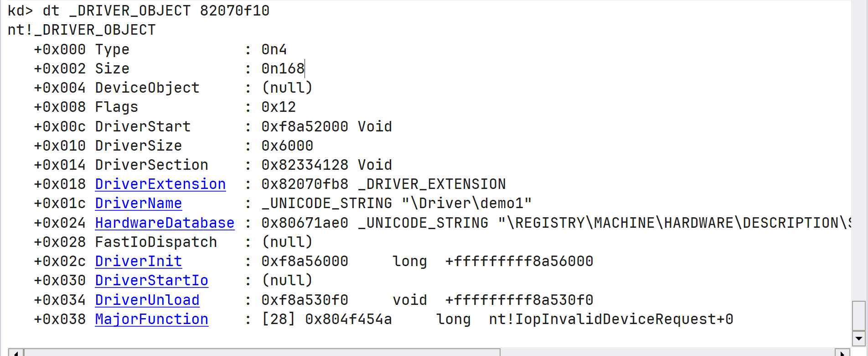Select the DriverStartIo link

(152, 280)
